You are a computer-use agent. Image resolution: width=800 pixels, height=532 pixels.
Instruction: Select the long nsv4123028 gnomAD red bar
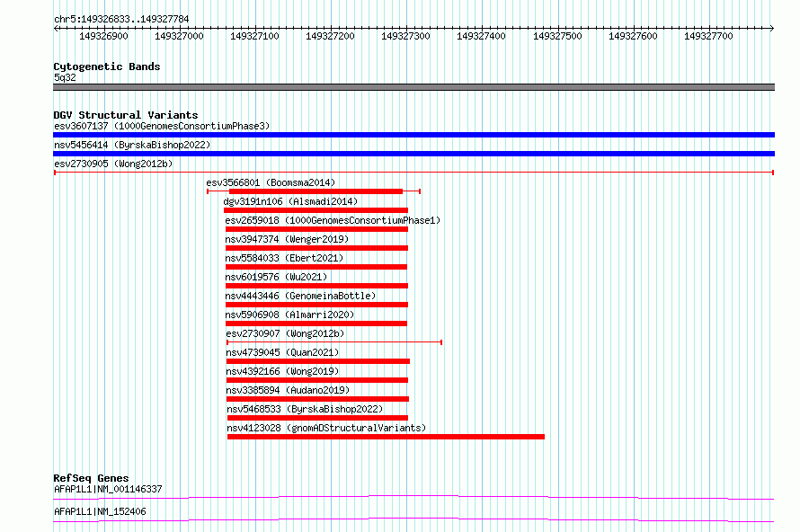point(386,437)
